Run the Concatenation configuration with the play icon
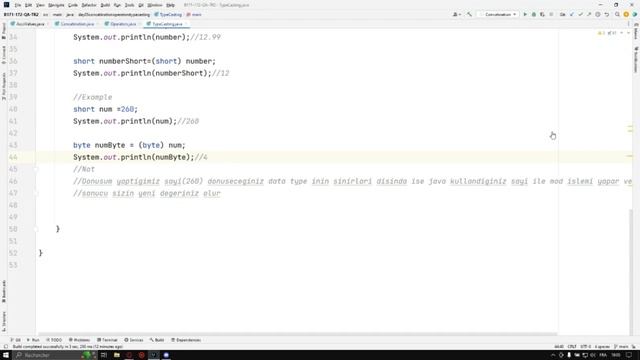The width and height of the screenshot is (640, 360). (x=525, y=14)
